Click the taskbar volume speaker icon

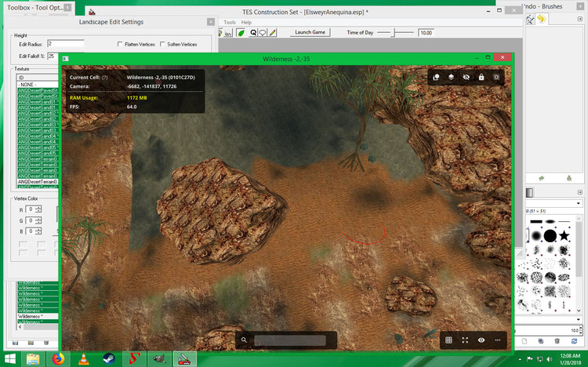pyautogui.click(x=549, y=359)
